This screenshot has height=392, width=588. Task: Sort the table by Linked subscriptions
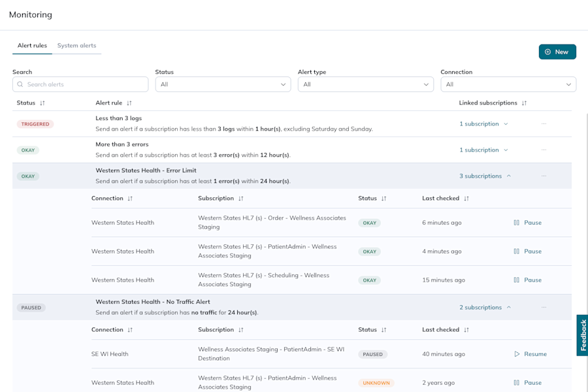click(x=524, y=103)
